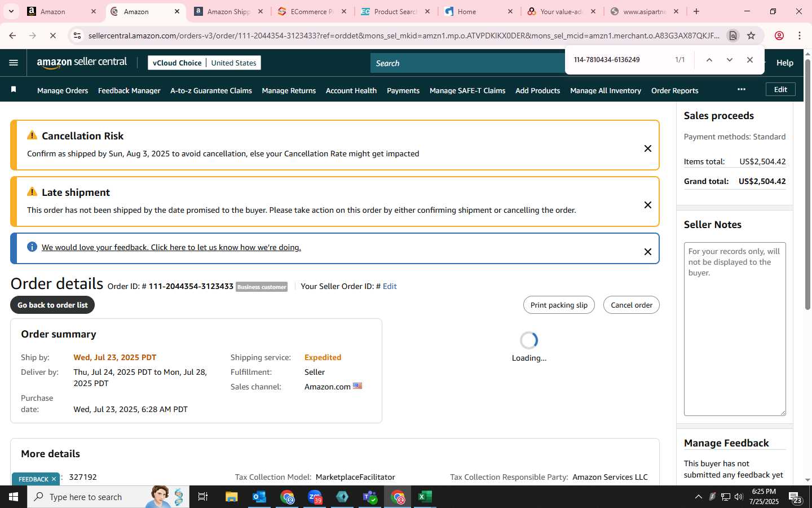812x508 pixels.
Task: Open Manage Orders menu item
Action: tap(63, 90)
